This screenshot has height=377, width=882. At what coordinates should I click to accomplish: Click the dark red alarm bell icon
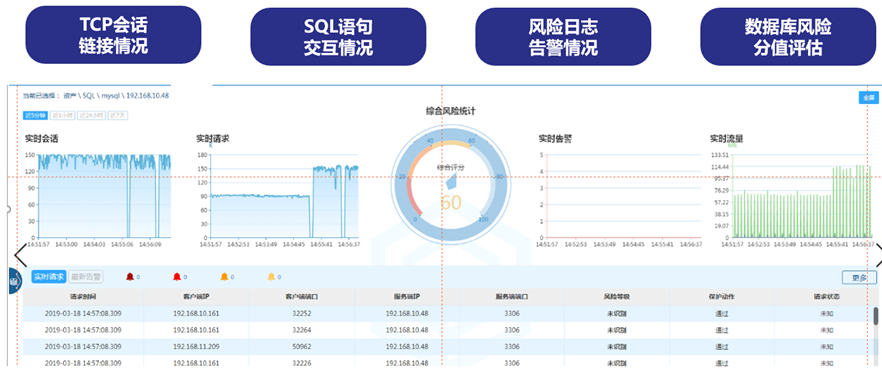point(130,276)
